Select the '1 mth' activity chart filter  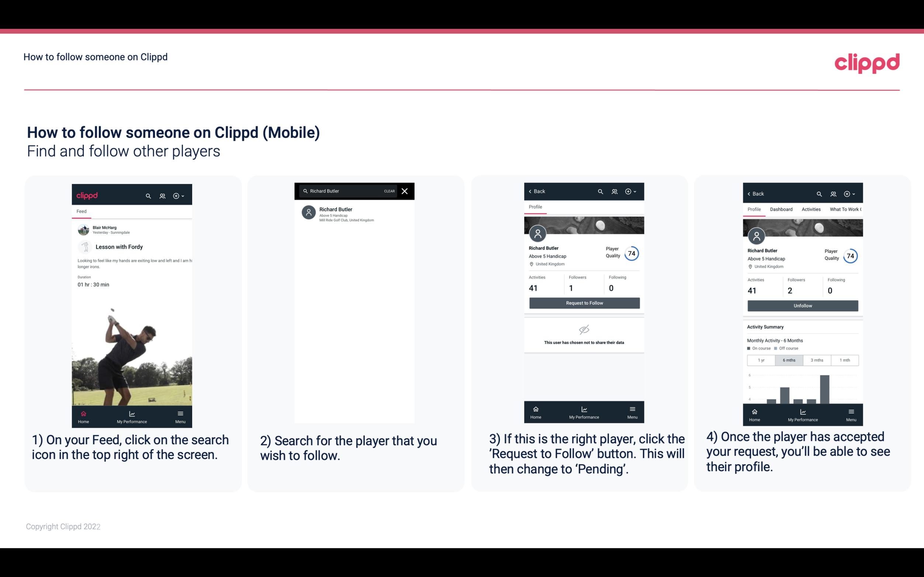[844, 359]
